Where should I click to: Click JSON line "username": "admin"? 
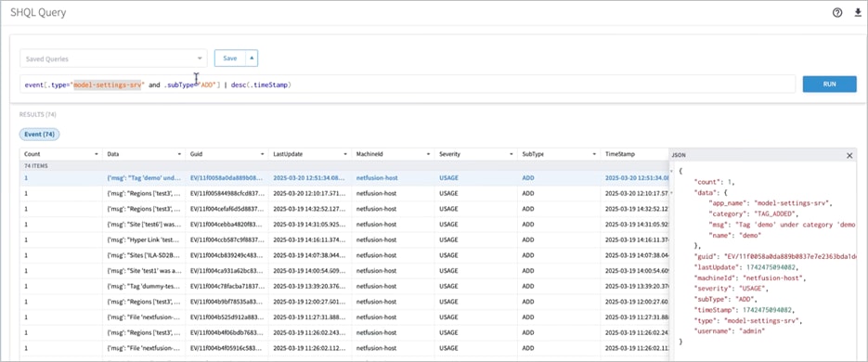coord(729,331)
